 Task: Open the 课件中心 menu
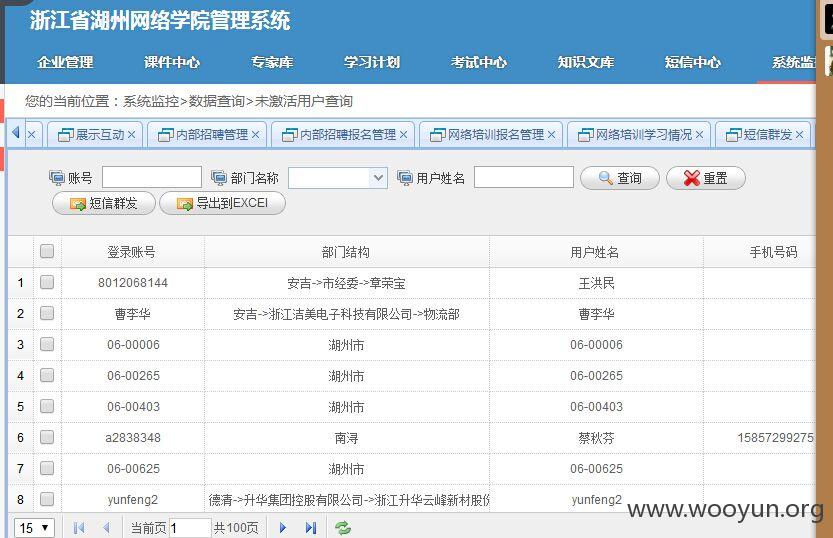coord(172,62)
